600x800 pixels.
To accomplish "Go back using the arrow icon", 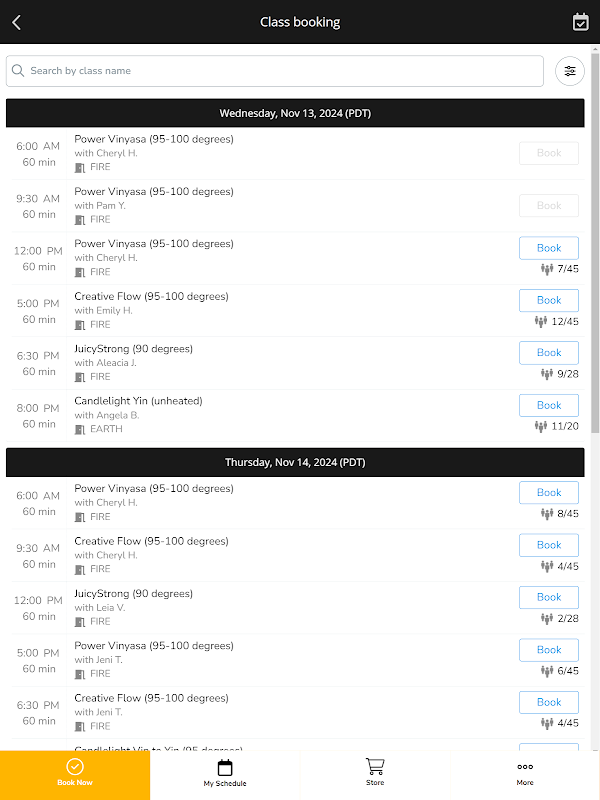I will [17, 22].
